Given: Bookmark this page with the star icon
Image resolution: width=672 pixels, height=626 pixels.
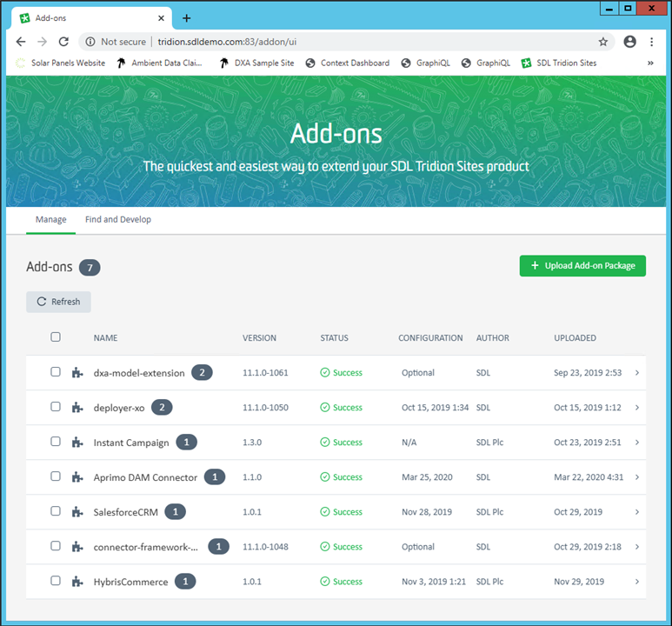Looking at the screenshot, I should pyautogui.click(x=603, y=42).
